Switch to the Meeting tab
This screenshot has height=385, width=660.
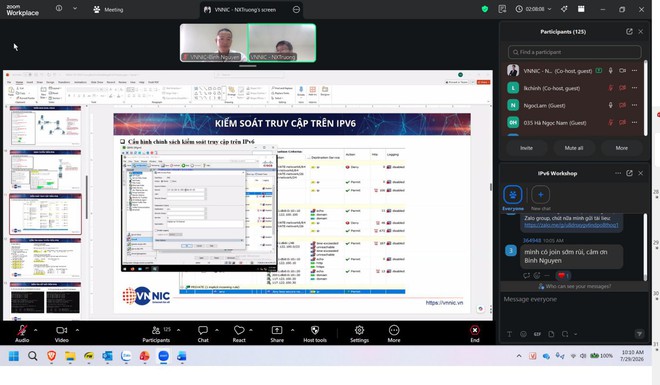coord(108,9)
